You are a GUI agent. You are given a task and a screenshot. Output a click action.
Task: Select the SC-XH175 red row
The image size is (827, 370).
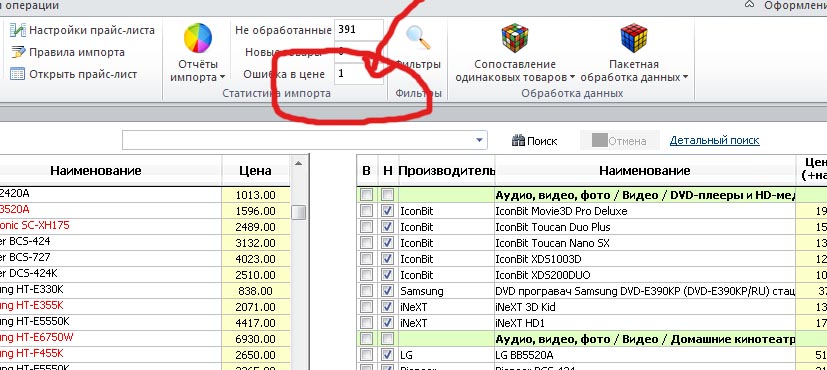pyautogui.click(x=110, y=226)
